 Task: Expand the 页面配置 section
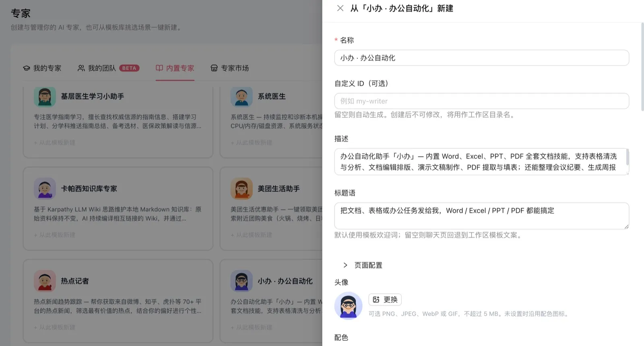pos(362,265)
